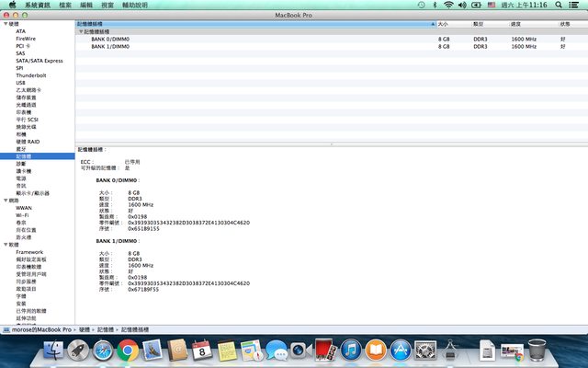Screen dimensions: 588x368
Task: Launch Google Chrome from the Dock
Action: click(128, 350)
